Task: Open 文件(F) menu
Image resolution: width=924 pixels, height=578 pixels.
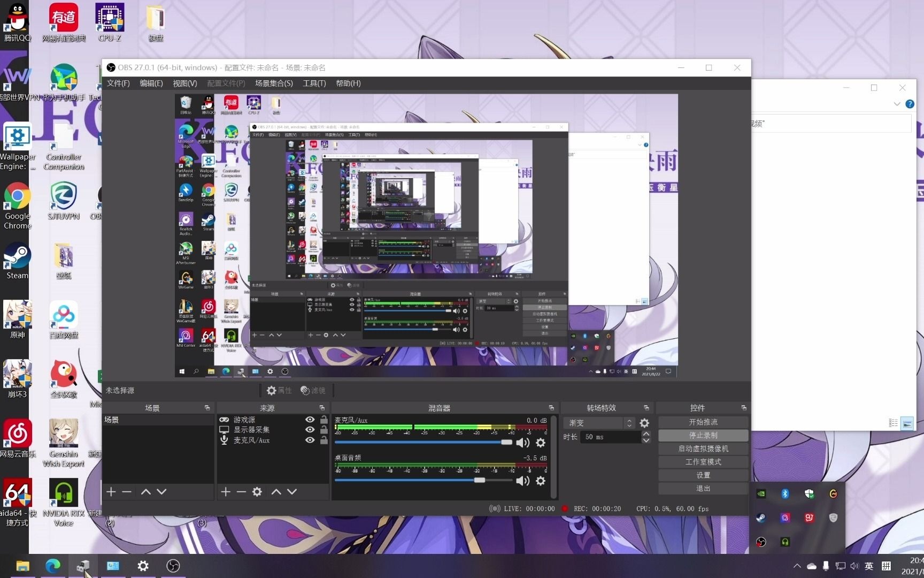Action: [118, 83]
